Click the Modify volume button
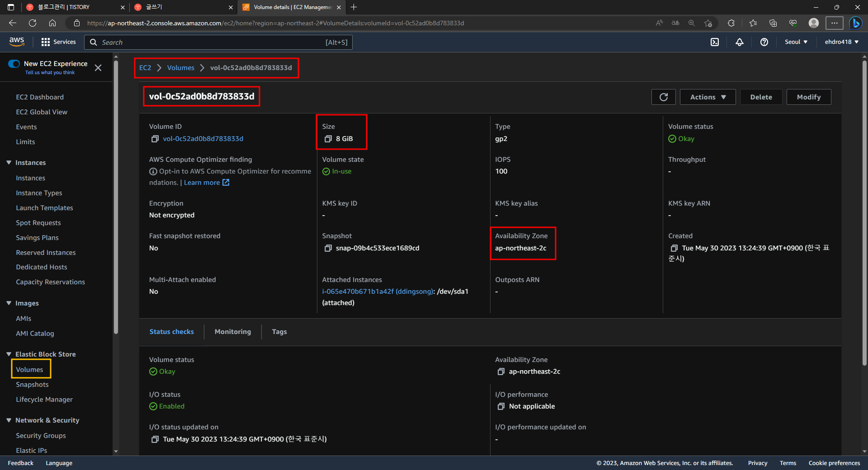Image resolution: width=868 pixels, height=470 pixels. (x=809, y=97)
